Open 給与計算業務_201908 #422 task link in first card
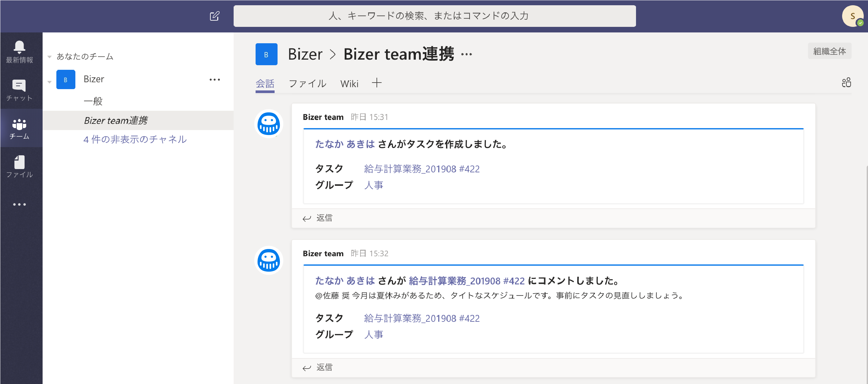Screen dimensions: 868x384 [x=421, y=168]
